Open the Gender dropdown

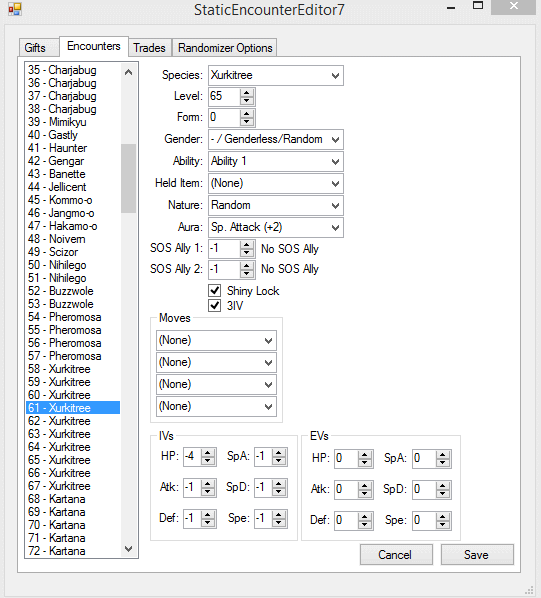pos(276,140)
